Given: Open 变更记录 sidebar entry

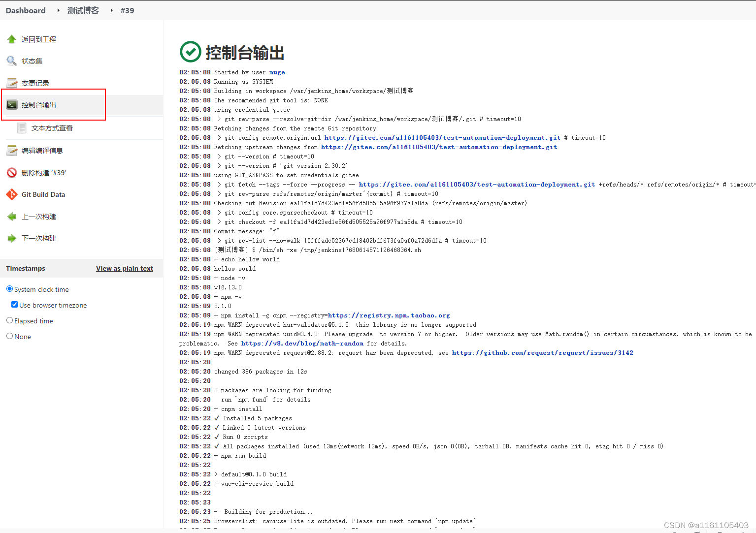Looking at the screenshot, I should (x=35, y=83).
